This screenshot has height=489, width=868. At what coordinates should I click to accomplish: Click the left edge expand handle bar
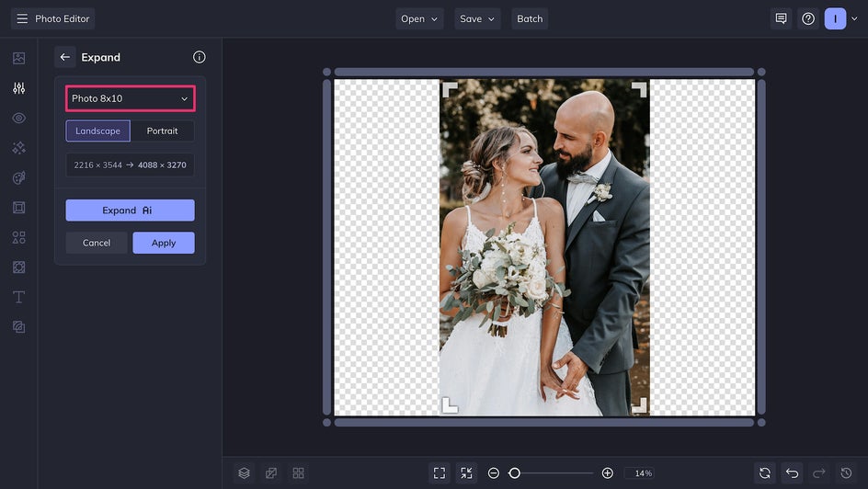[x=326, y=247]
